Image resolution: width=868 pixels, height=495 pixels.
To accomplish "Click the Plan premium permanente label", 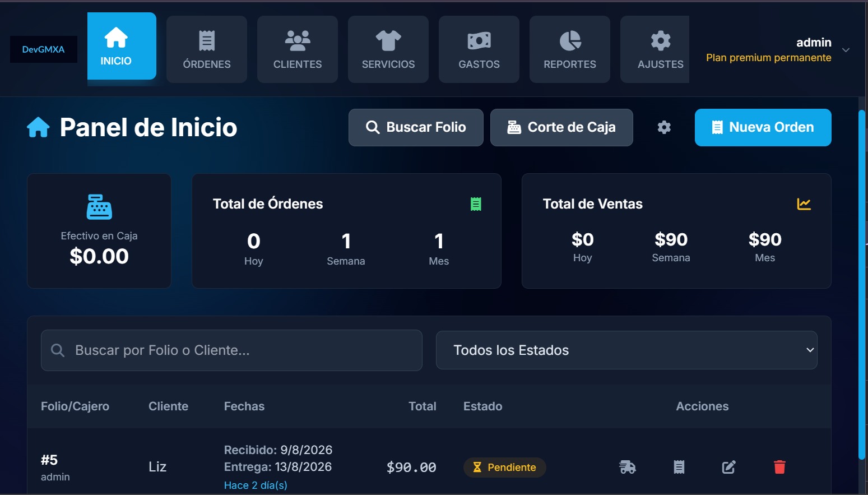I will click(x=769, y=58).
